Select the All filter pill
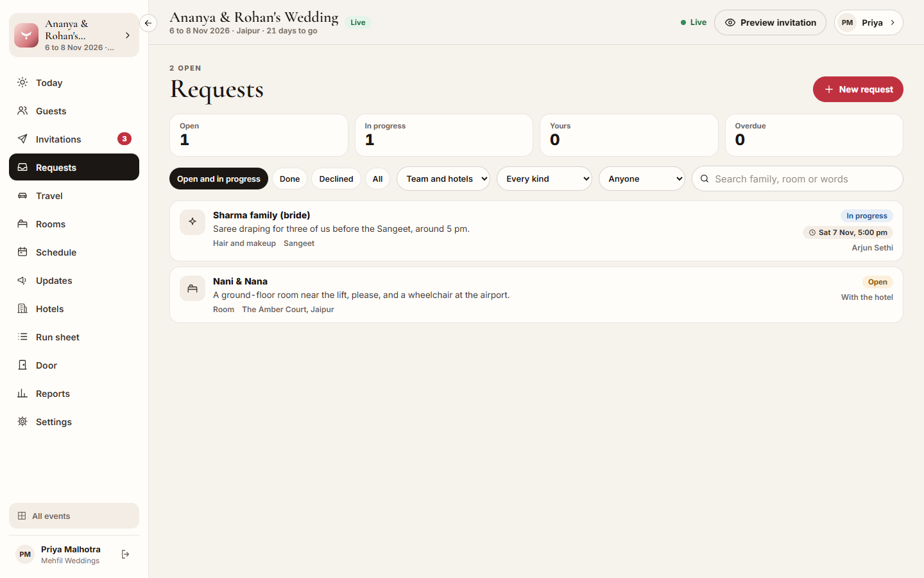924x578 pixels. coord(377,179)
